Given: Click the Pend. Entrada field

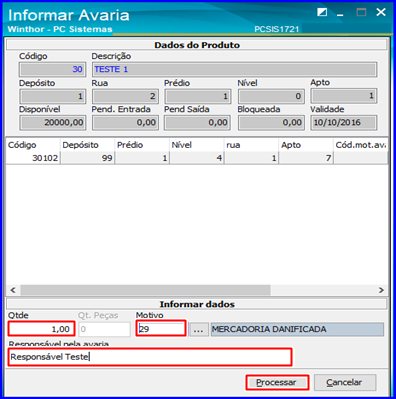Looking at the screenshot, I should pyautogui.click(x=125, y=123).
